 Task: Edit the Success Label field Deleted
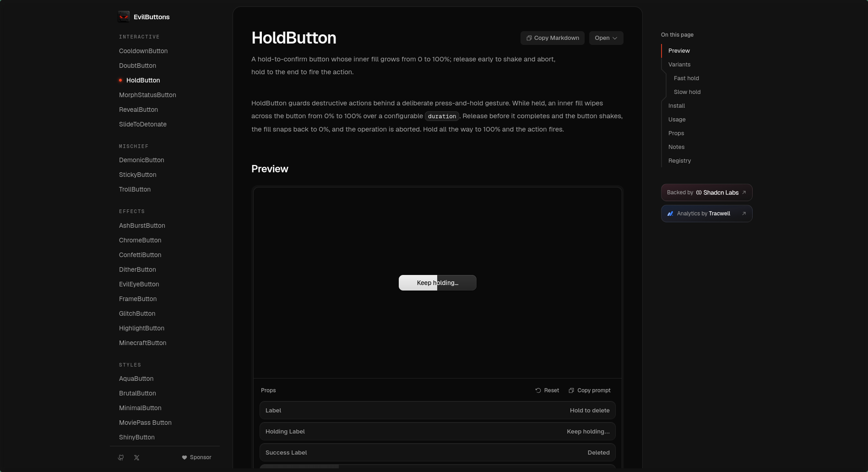pyautogui.click(x=438, y=452)
